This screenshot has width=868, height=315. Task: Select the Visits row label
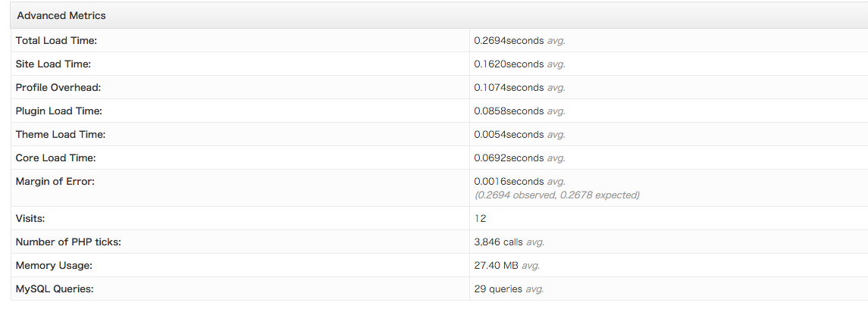pos(30,218)
